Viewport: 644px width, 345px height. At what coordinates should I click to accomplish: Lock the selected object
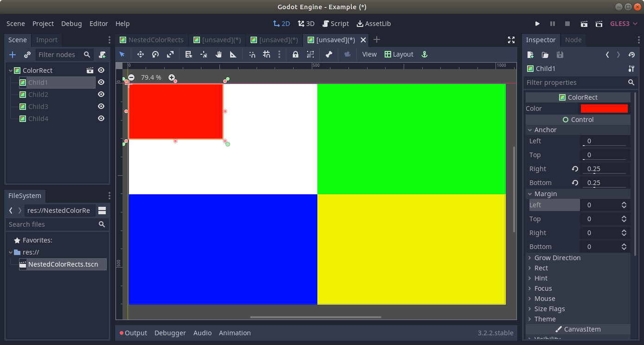pyautogui.click(x=295, y=54)
